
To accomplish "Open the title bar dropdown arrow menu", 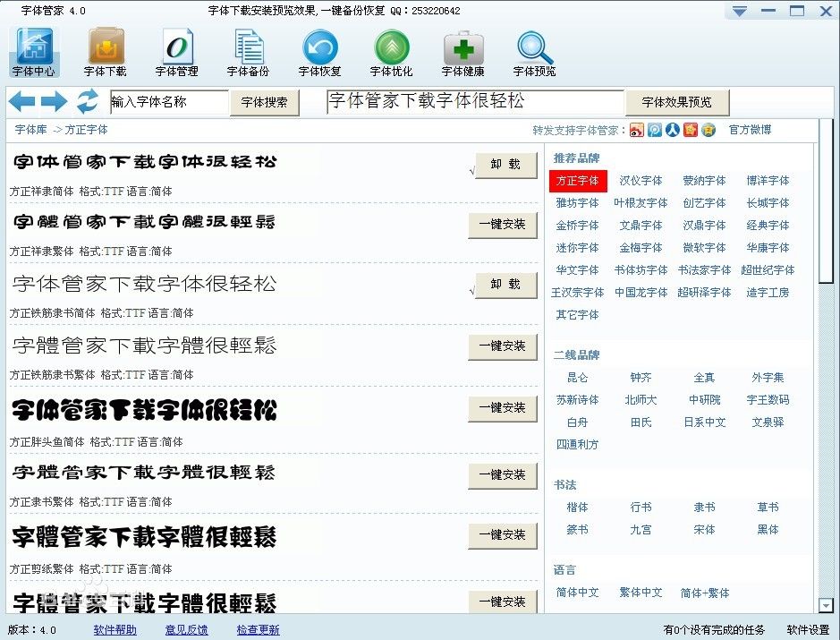I will tap(738, 11).
